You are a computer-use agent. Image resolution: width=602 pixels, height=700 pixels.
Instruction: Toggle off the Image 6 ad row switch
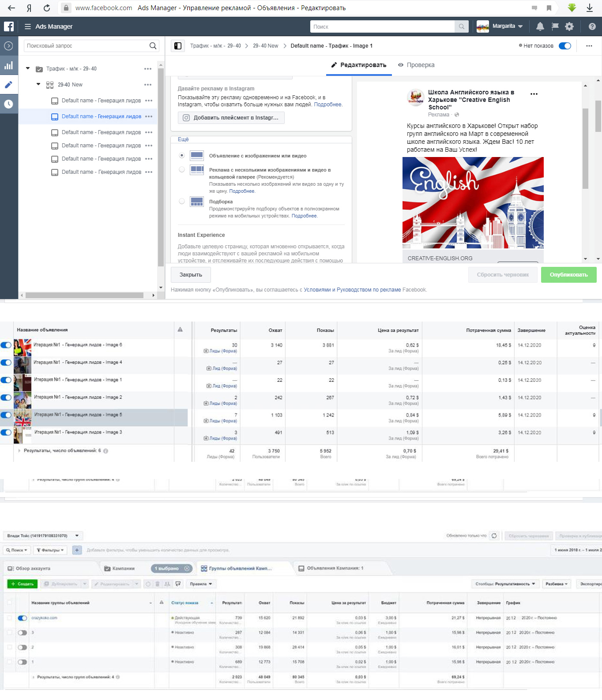point(6,345)
